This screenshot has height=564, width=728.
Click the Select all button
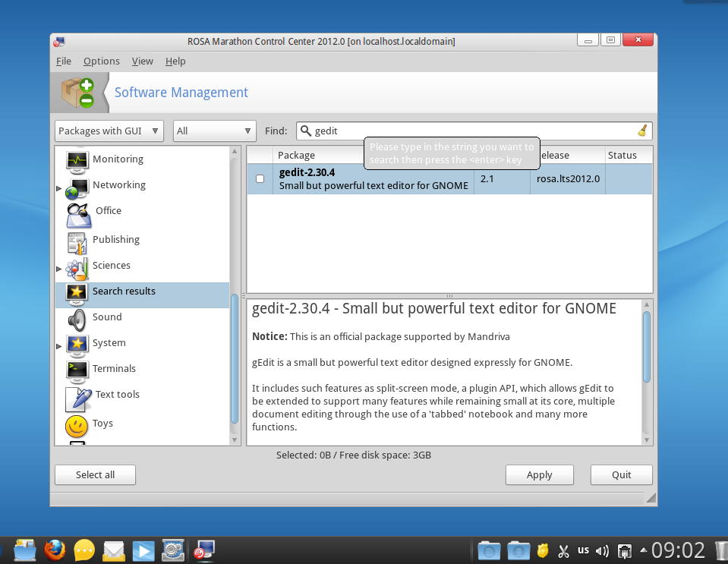click(95, 475)
